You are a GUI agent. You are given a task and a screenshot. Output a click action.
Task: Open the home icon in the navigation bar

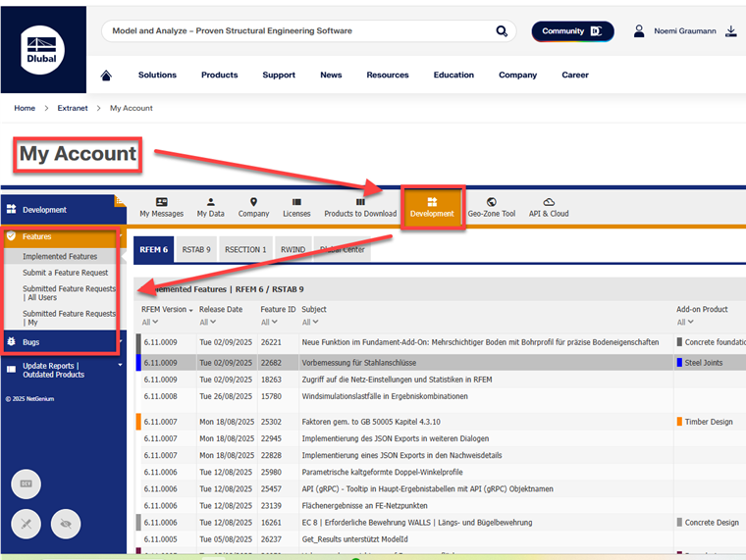106,76
